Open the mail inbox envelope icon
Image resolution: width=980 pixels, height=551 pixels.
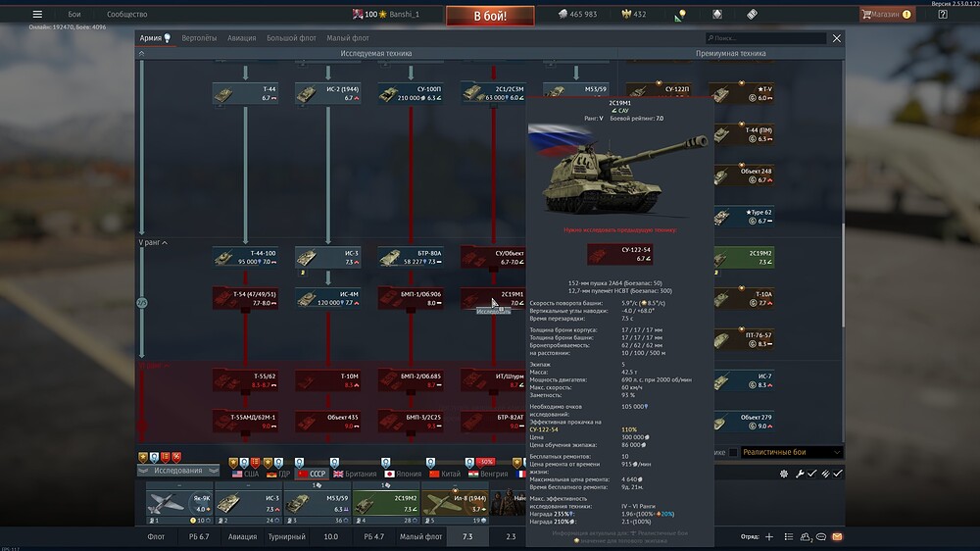coord(836,537)
